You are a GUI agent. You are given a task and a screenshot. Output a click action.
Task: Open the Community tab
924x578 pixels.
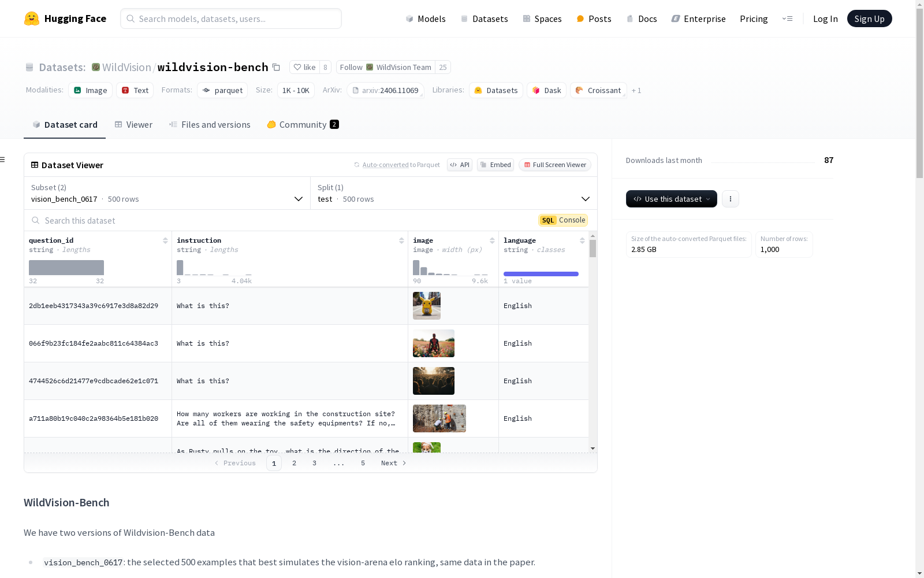pyautogui.click(x=303, y=125)
